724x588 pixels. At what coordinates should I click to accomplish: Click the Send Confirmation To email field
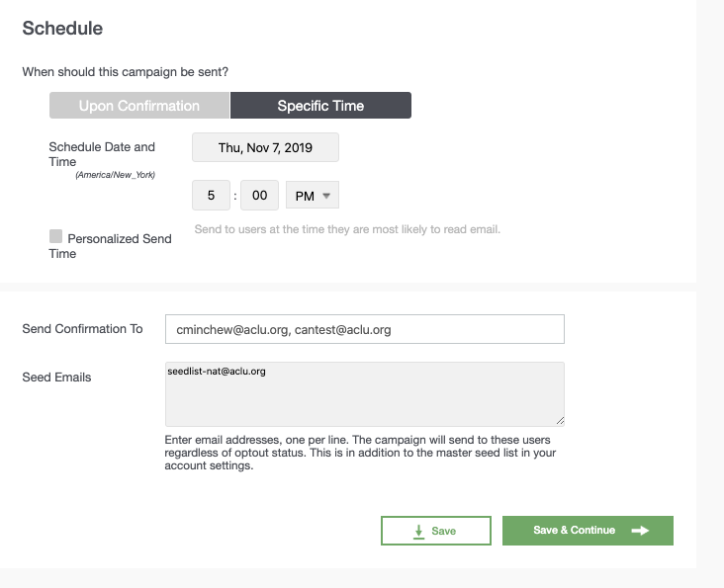(365, 329)
